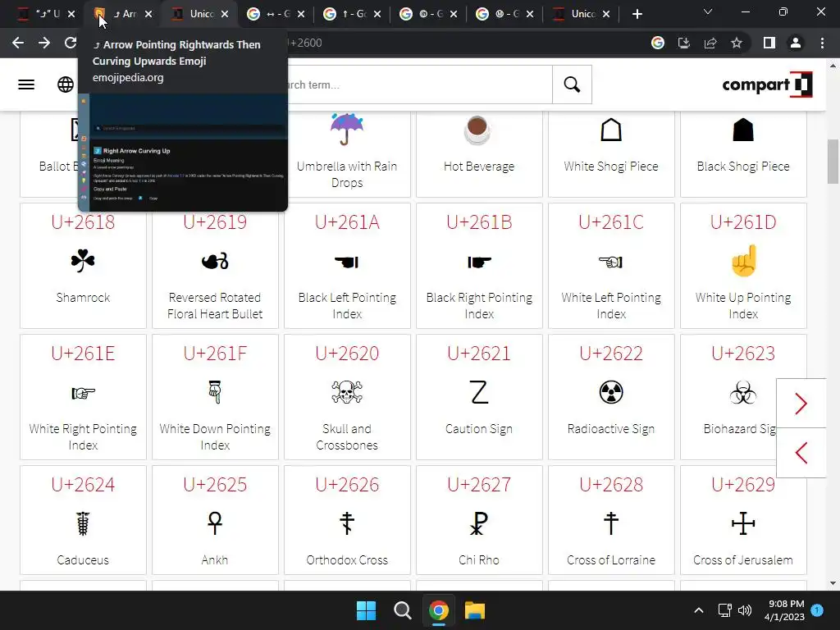Viewport: 840px width, 630px height.
Task: Go to next page with right chevron
Action: coord(801,404)
